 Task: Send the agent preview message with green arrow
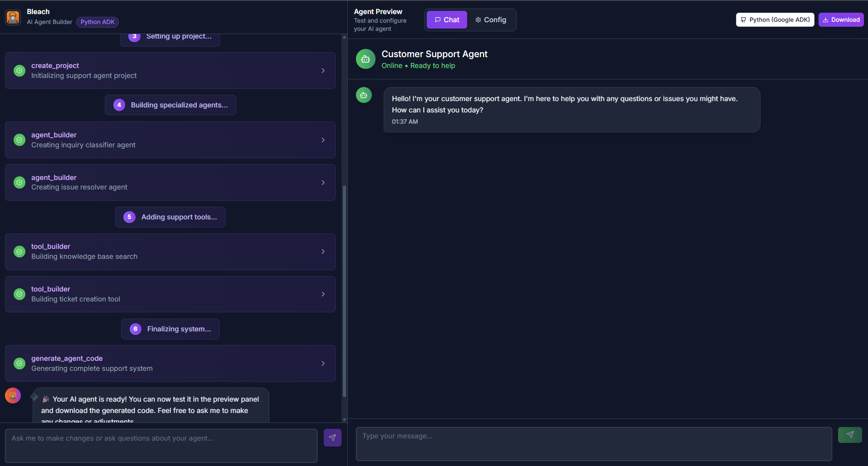coord(850,435)
